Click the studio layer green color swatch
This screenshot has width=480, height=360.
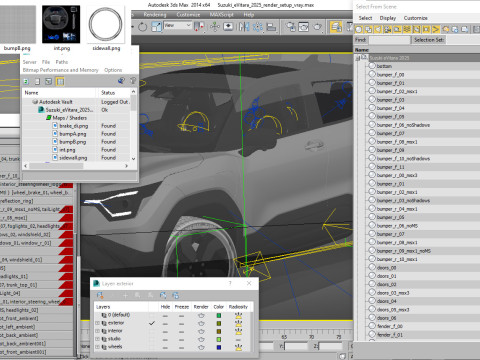coord(219,339)
